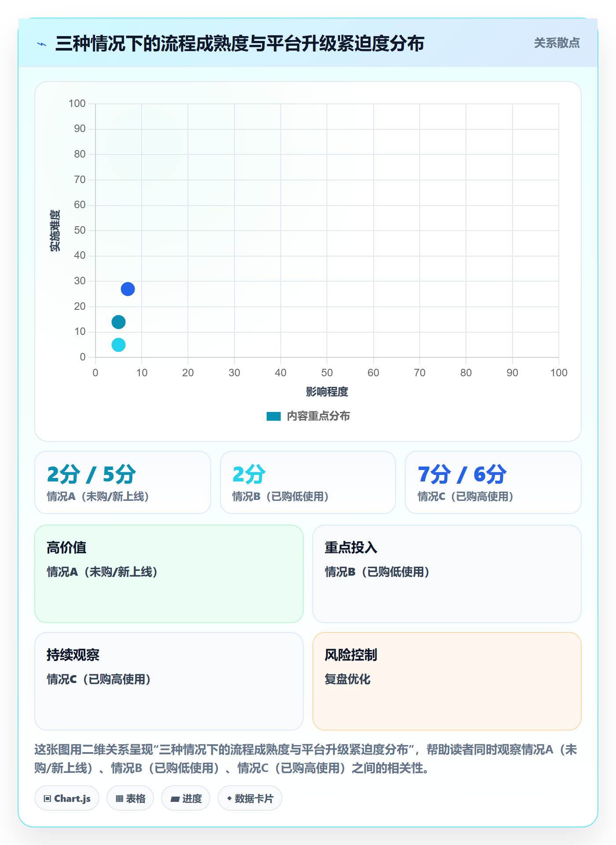This screenshot has width=616, height=845.
Task: Toggle the 内容重点分布 legend item
Action: (x=308, y=416)
